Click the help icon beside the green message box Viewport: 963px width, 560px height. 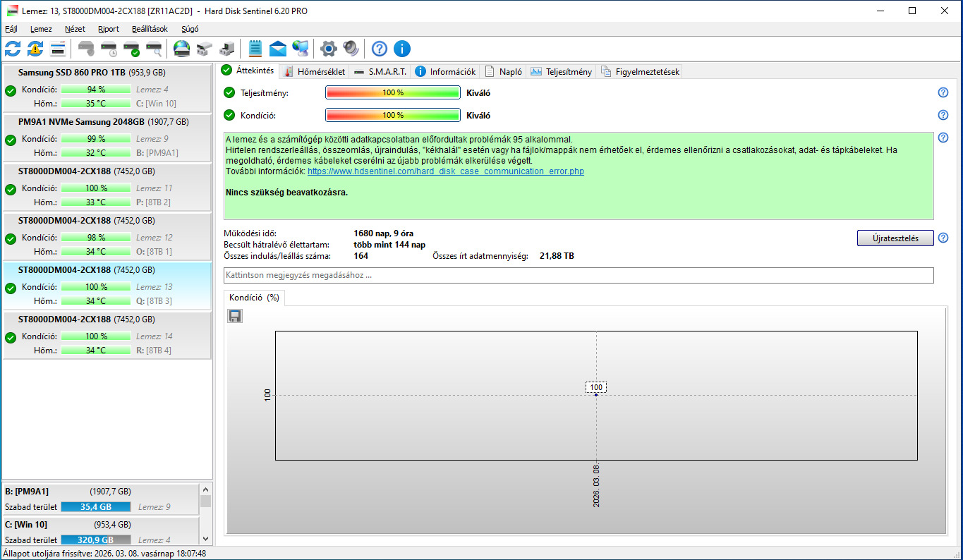click(943, 138)
